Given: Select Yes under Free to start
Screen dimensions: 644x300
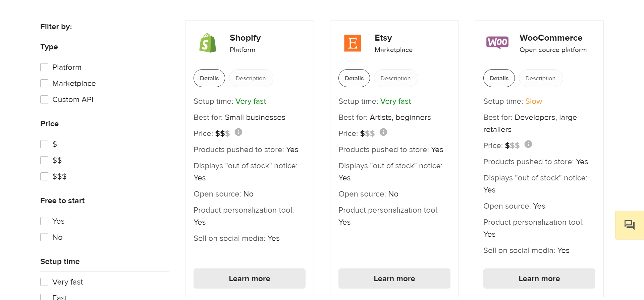Looking at the screenshot, I should point(44,221).
